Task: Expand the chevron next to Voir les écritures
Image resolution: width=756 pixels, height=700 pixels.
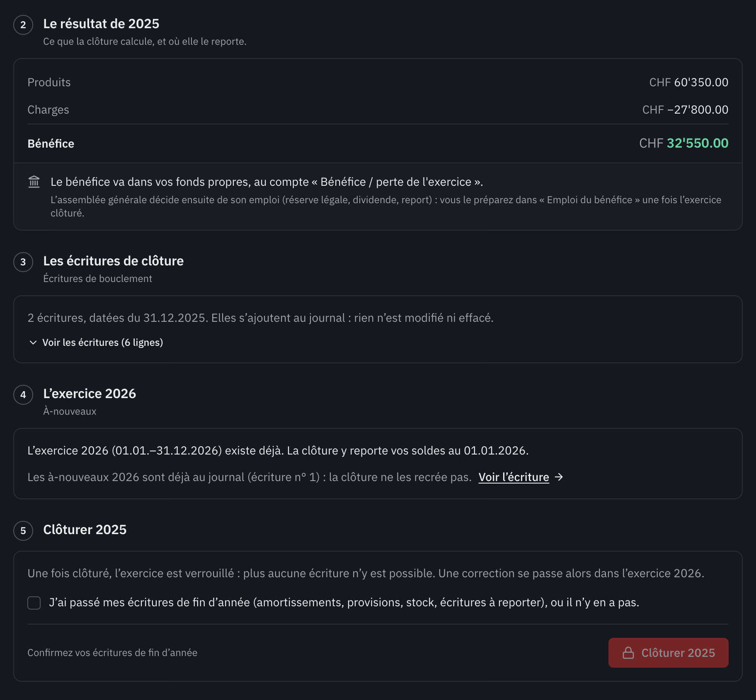Action: (x=33, y=343)
